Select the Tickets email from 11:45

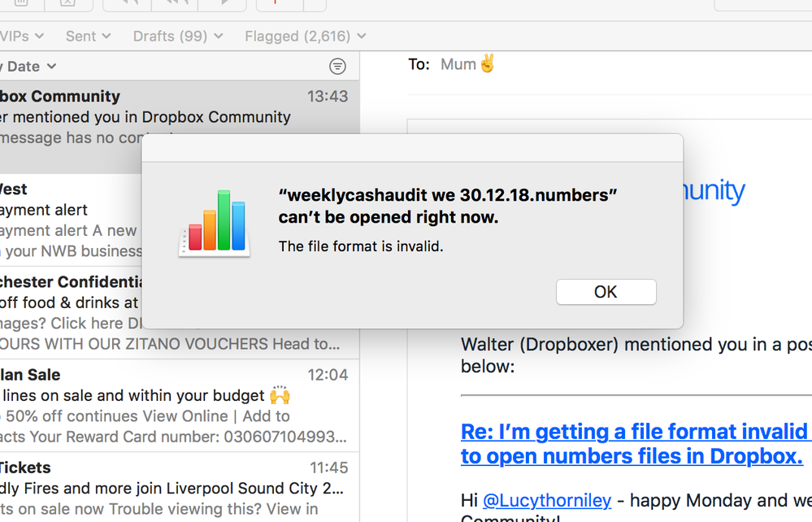[x=171, y=488]
